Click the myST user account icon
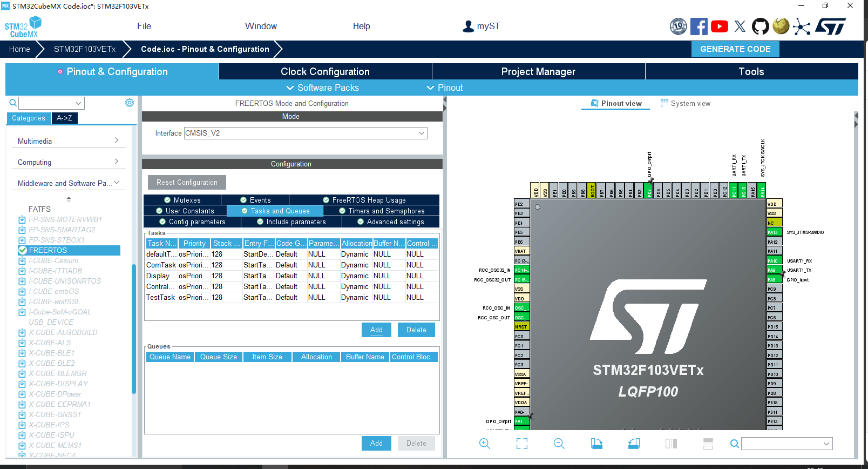Image resolution: width=868 pixels, height=469 pixels. point(468,26)
